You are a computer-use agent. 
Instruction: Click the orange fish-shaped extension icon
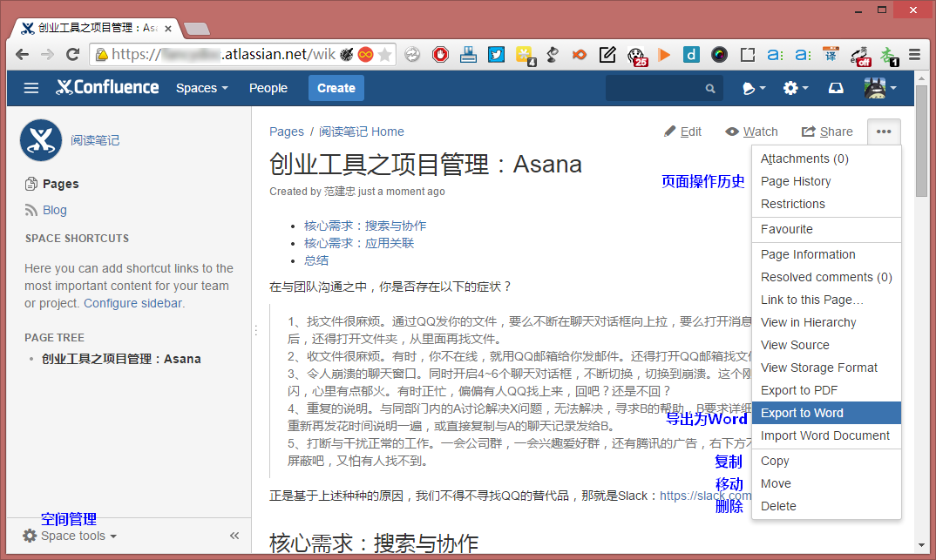pos(579,55)
